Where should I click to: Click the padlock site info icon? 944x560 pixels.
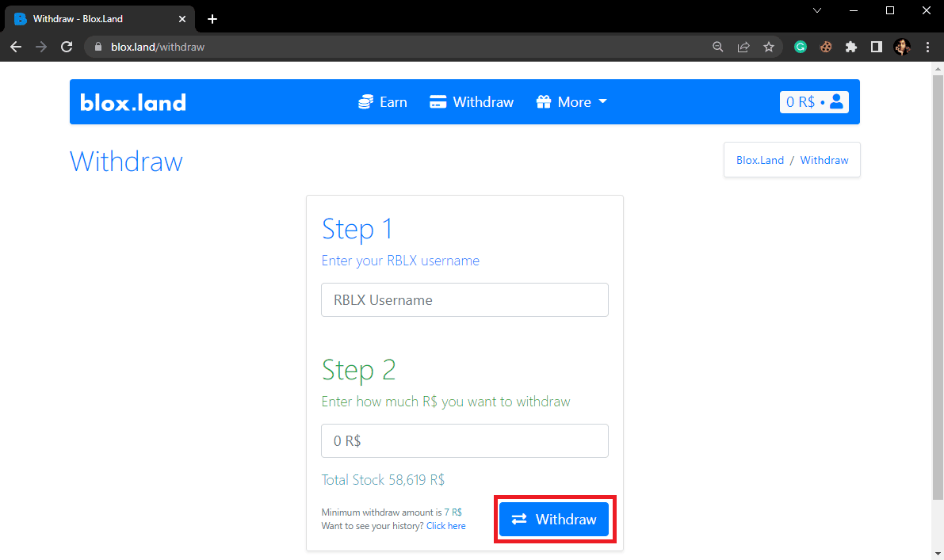(98, 47)
